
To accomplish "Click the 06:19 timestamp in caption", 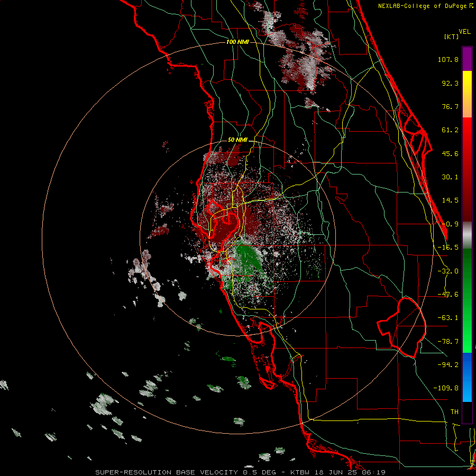I will (x=374, y=472).
